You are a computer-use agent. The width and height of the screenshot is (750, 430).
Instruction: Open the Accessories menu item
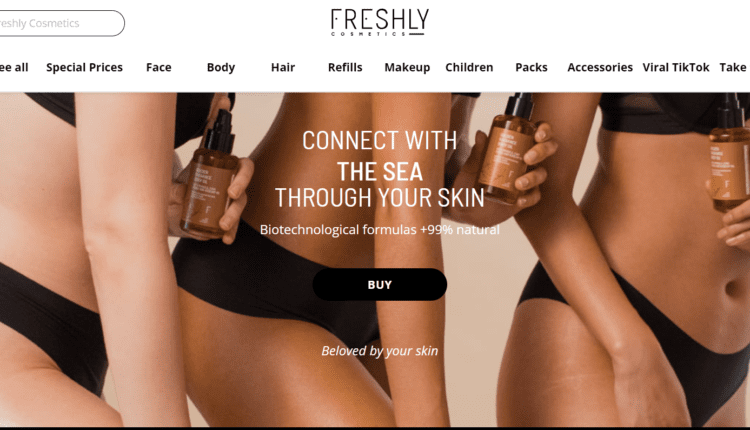(600, 67)
